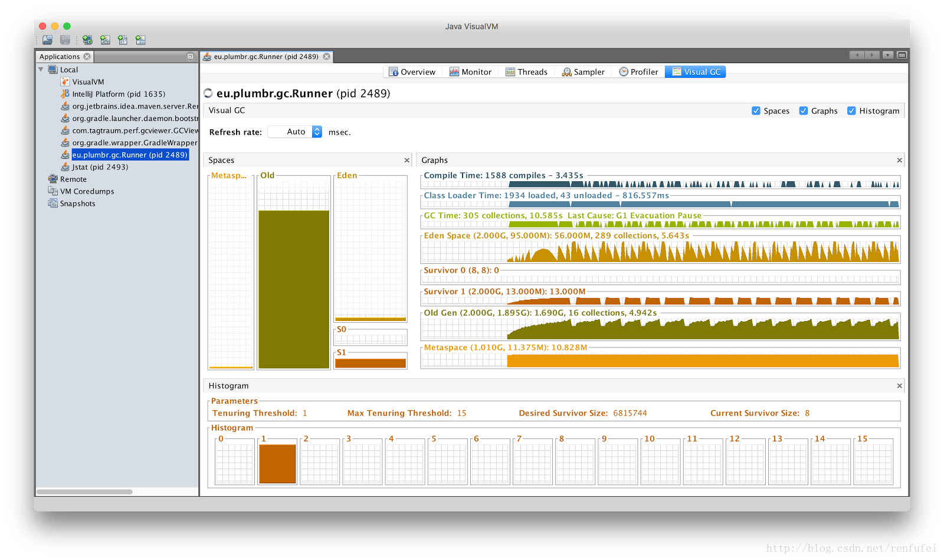944x560 pixels.
Task: Select the Snapshots node
Action: 77,204
